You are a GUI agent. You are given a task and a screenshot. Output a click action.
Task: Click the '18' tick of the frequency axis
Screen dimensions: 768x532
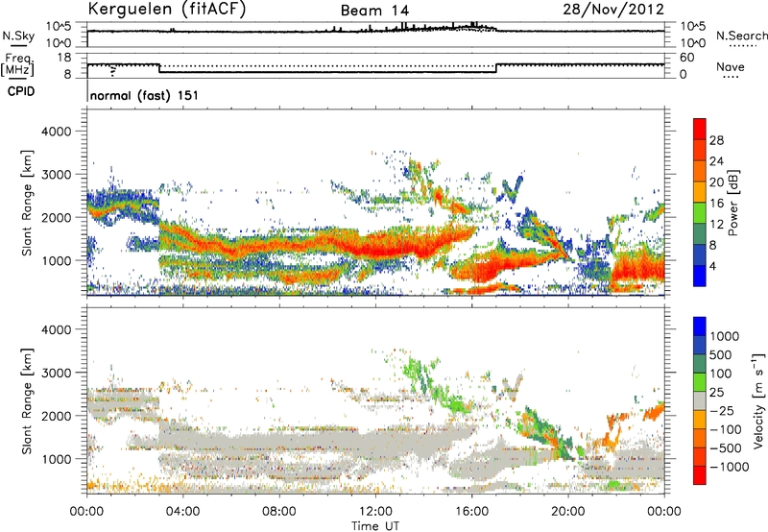pos(64,58)
